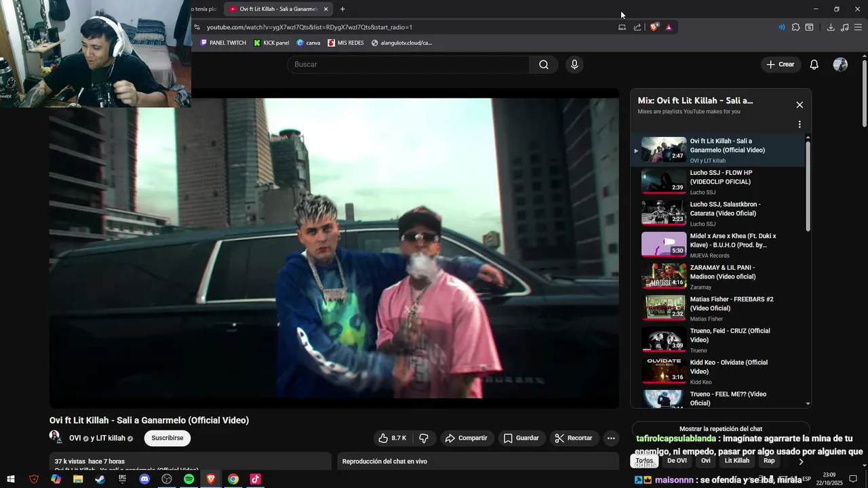Viewport: 868px width, 488px height.
Task: Open more actions three-dot menu under video
Action: (611, 438)
